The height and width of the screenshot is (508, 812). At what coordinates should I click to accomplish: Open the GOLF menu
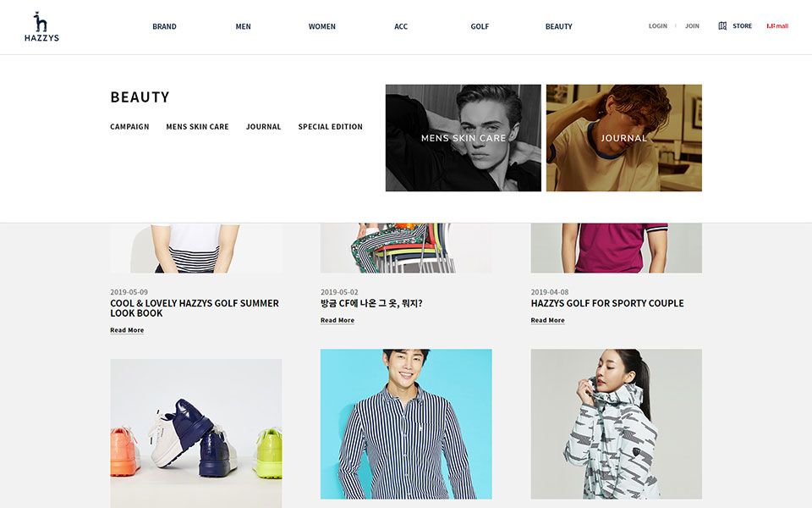point(480,26)
